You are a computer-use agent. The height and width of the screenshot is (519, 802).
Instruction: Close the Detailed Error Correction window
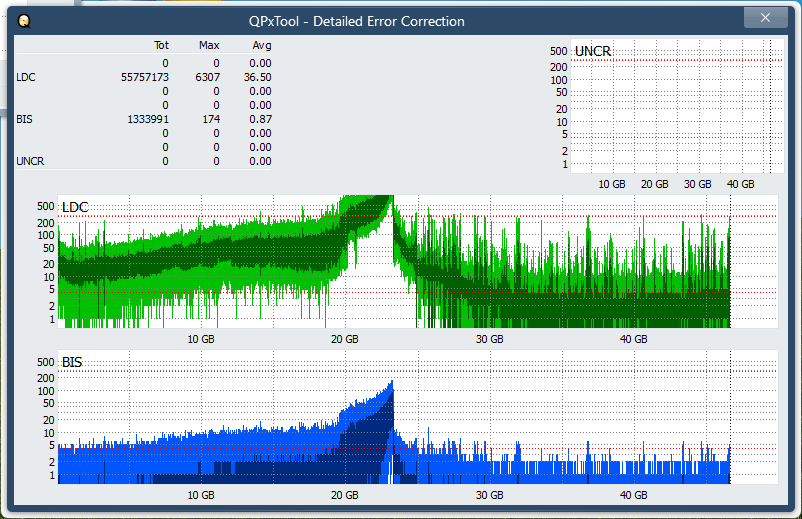765,18
